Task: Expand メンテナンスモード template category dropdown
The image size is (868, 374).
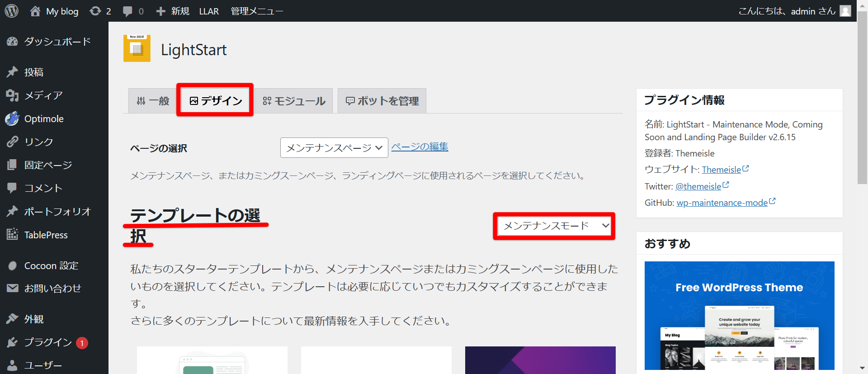Action: pos(554,226)
